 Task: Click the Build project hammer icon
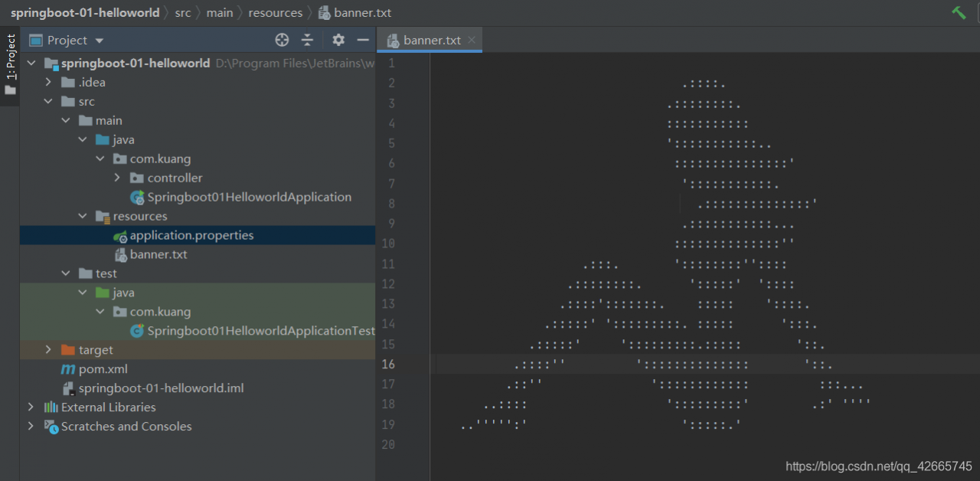click(959, 12)
